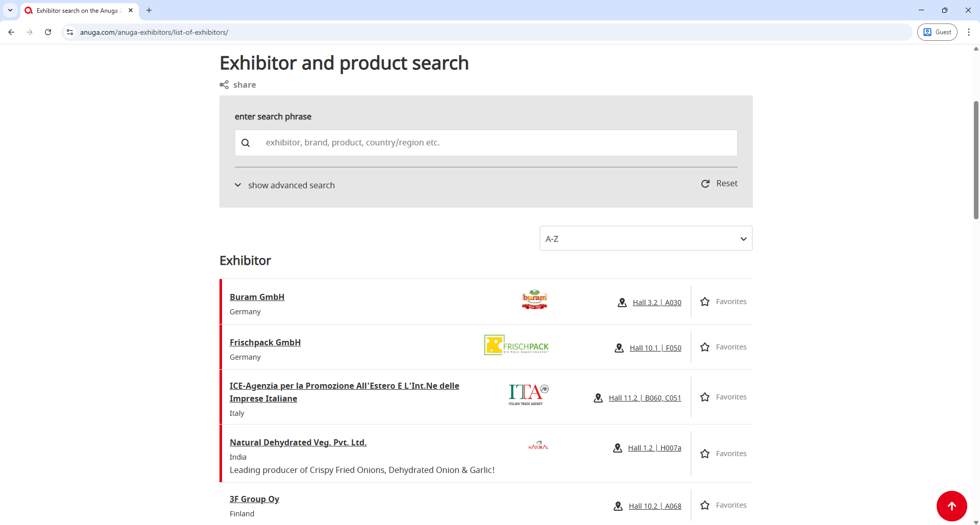Click the Buram company logo

click(534, 299)
